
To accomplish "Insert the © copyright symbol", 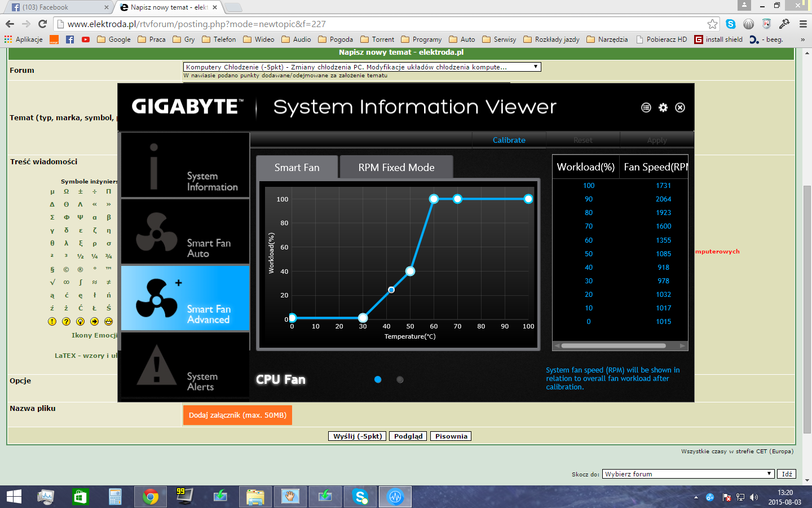I will click(66, 269).
